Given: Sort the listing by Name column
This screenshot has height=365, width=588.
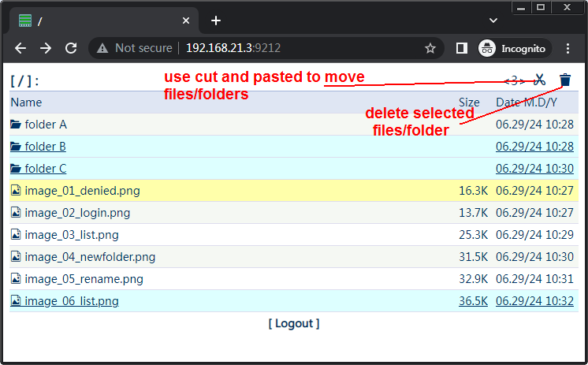Looking at the screenshot, I should (26, 102).
